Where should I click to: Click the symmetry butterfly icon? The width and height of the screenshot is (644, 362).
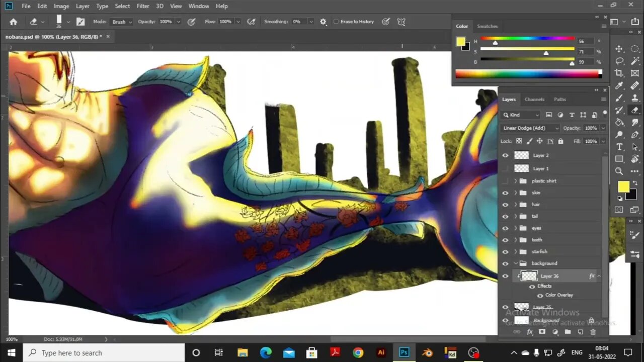tap(401, 22)
